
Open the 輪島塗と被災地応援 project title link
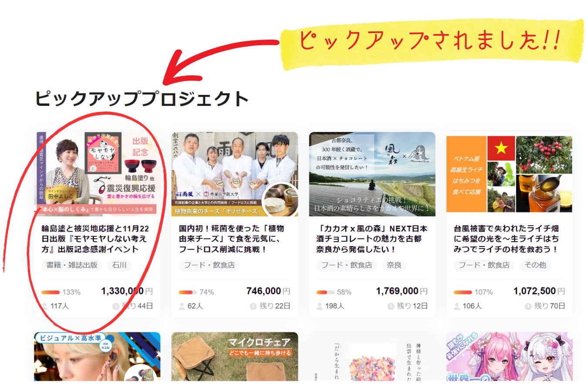point(95,239)
